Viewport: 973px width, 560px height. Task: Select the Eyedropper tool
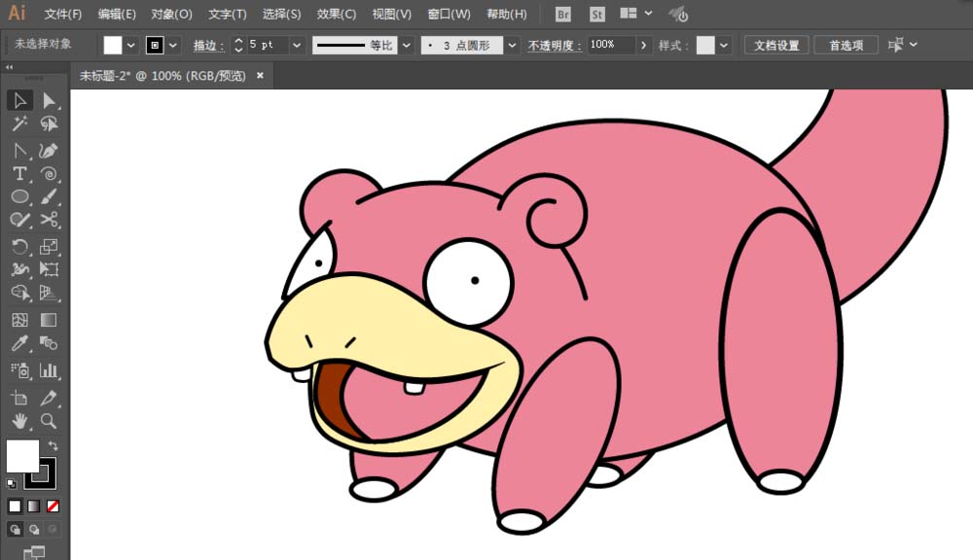19,343
